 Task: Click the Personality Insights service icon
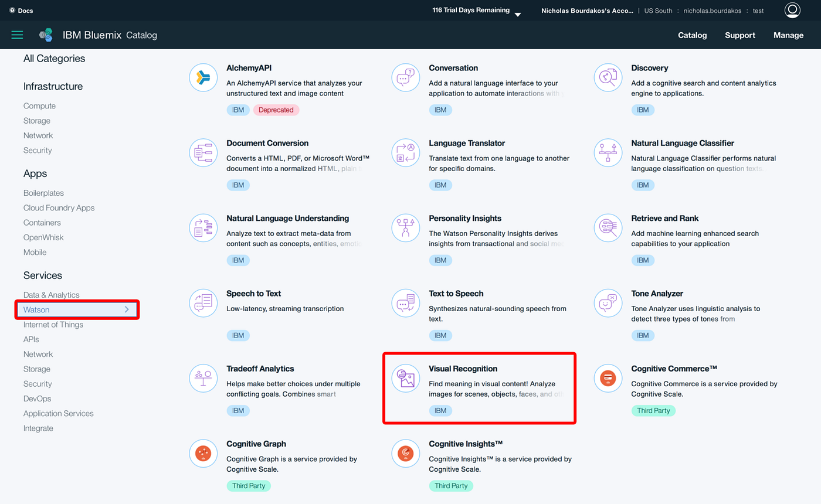pos(406,227)
